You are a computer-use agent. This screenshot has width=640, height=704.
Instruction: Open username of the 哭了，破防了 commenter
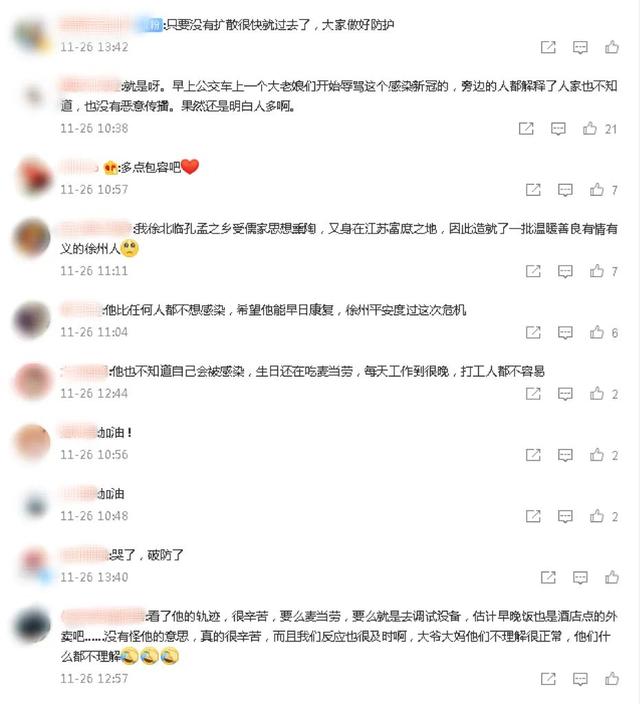coord(84,555)
